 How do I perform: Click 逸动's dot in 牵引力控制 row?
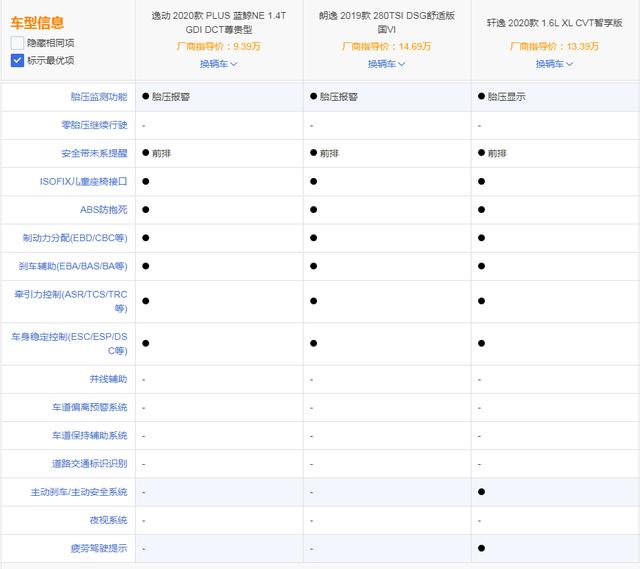click(146, 301)
